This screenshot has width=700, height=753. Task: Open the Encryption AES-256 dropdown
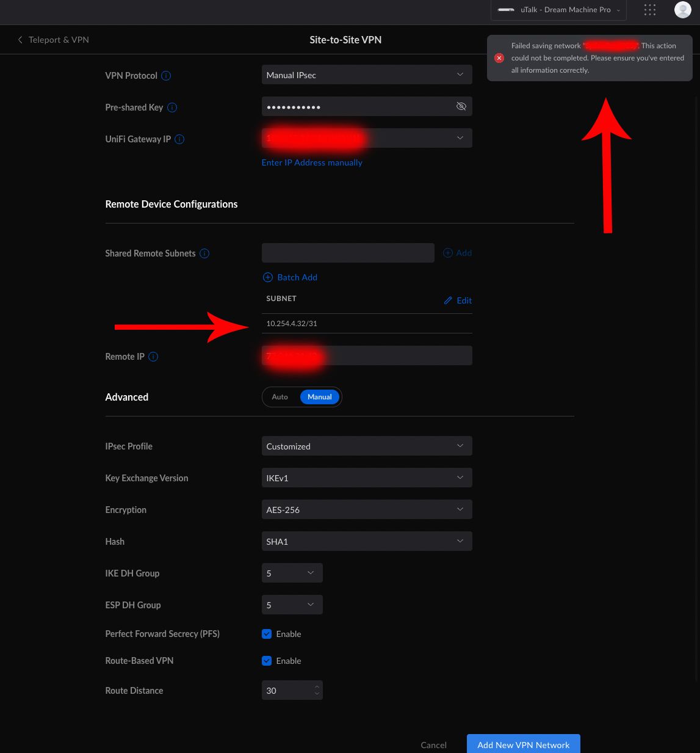click(x=366, y=509)
